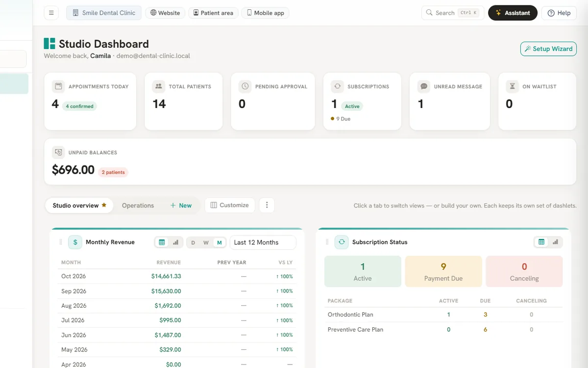Click the Assistant button
The width and height of the screenshot is (588, 368).
[x=513, y=13]
